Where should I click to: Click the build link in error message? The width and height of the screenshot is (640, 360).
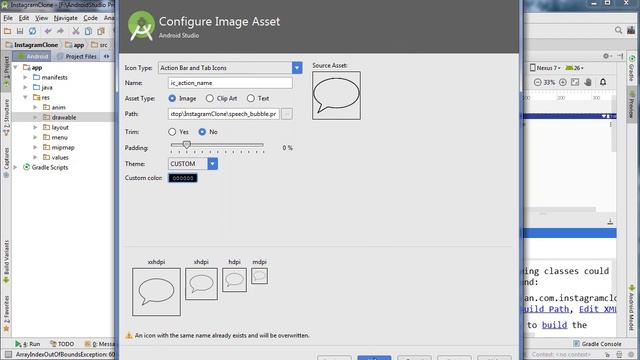click(554, 325)
